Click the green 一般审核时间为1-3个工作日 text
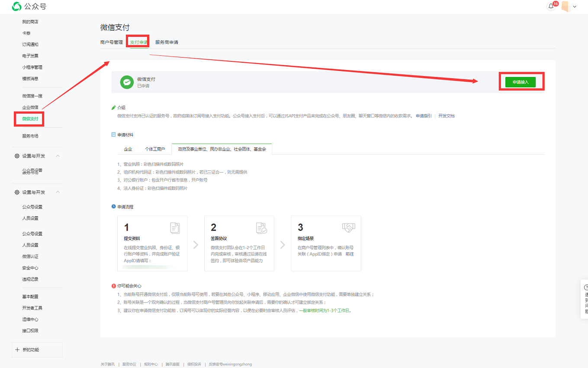The image size is (588, 368). [x=325, y=310]
